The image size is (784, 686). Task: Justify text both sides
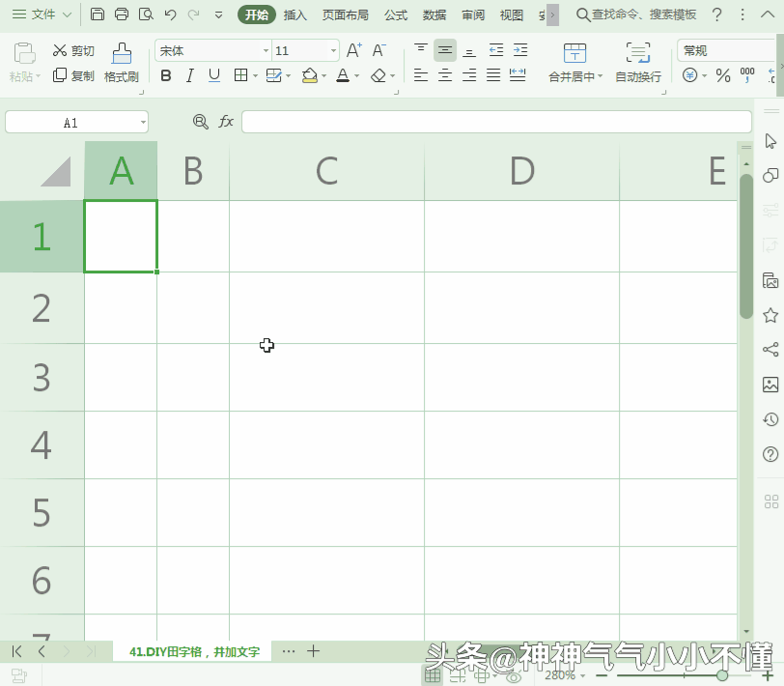pyautogui.click(x=493, y=75)
